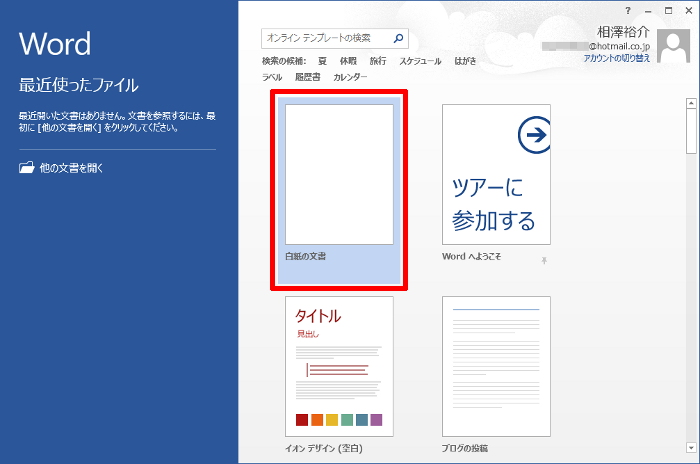Choose the イオン デザイン (空白) template
700x464 pixels.
(x=339, y=366)
